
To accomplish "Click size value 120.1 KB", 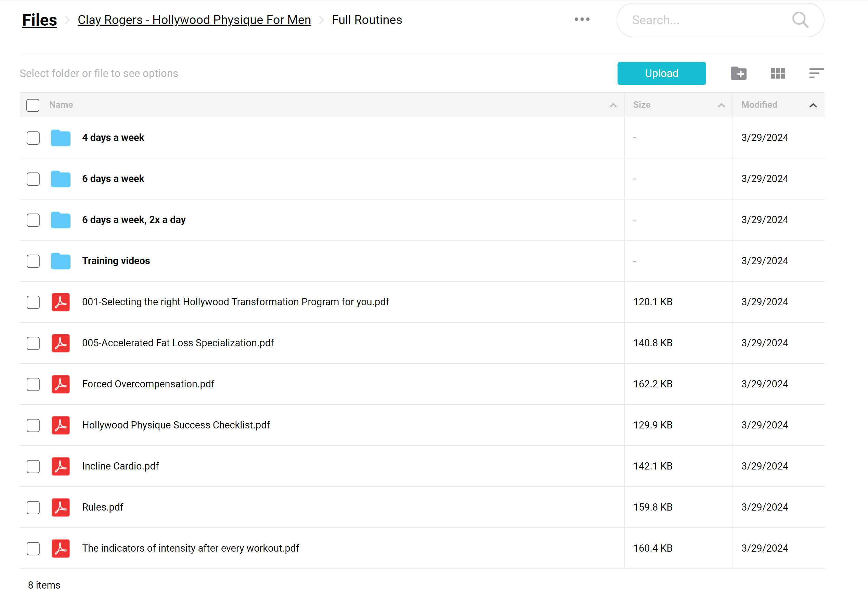I will (653, 302).
